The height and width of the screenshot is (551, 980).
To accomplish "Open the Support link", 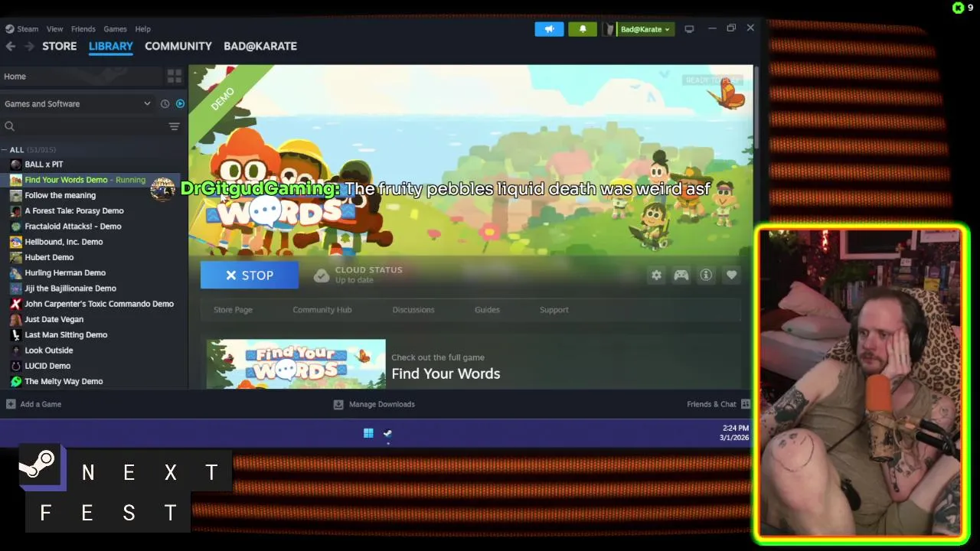I will click(x=554, y=310).
